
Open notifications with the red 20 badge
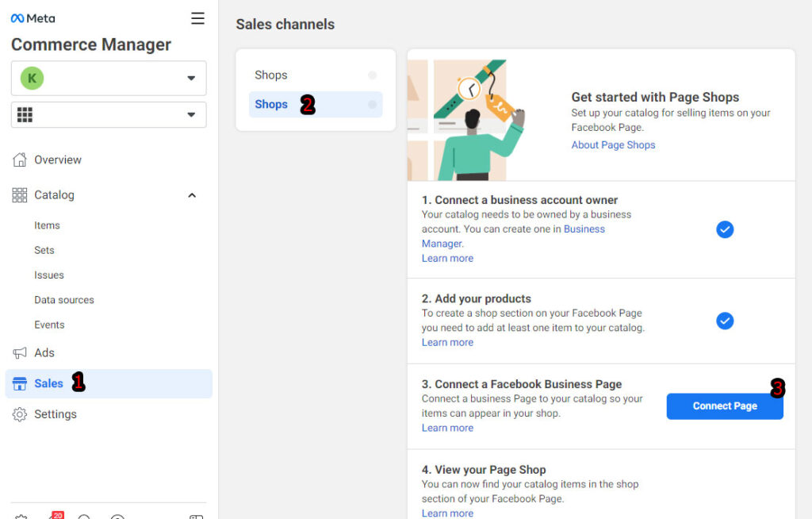click(54, 516)
